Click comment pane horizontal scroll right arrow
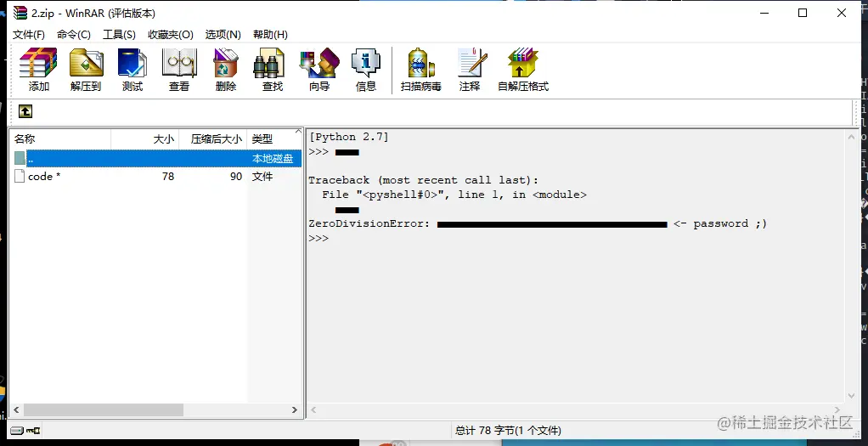The width and height of the screenshot is (868, 446). [839, 410]
